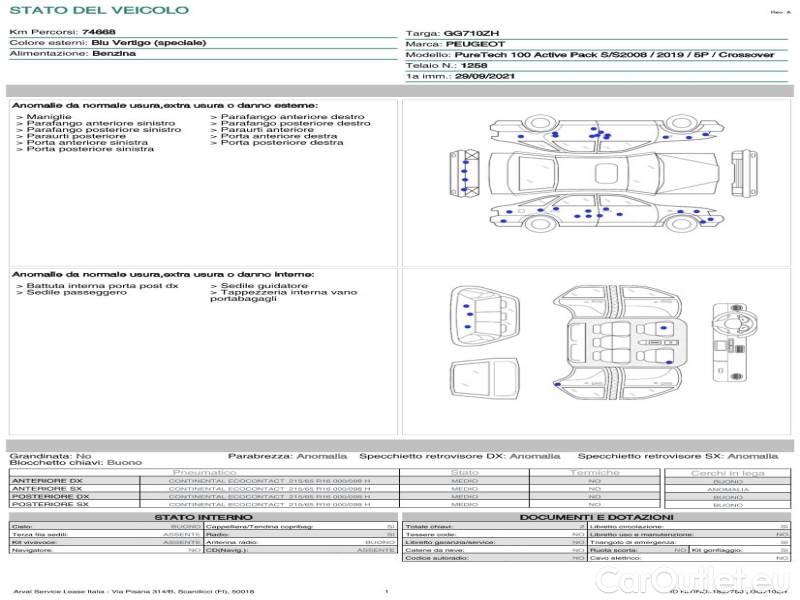Click the car top-view exterior diagram
Screen dimensions: 800x600
tap(599, 175)
